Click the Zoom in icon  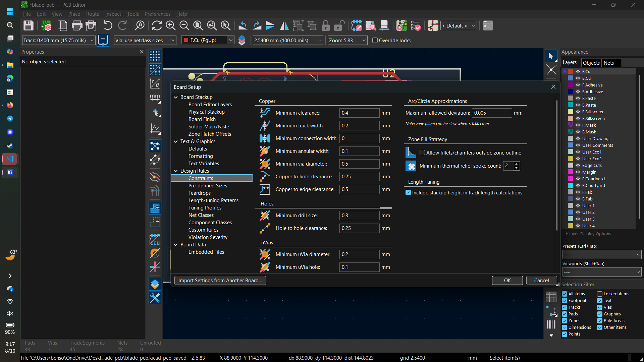[x=170, y=26]
